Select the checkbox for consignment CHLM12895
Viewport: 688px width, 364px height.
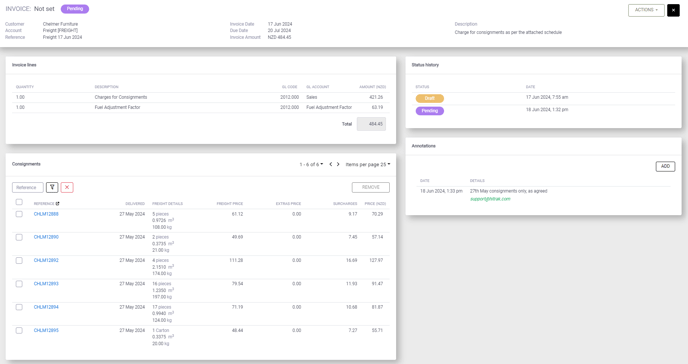point(19,330)
